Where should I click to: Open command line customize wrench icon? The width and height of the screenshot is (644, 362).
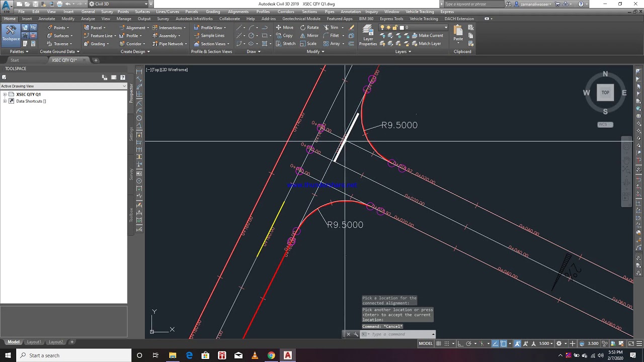click(356, 334)
